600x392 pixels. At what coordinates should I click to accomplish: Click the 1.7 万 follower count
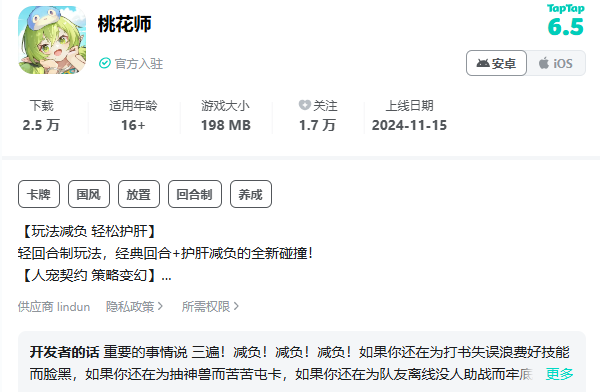(318, 125)
